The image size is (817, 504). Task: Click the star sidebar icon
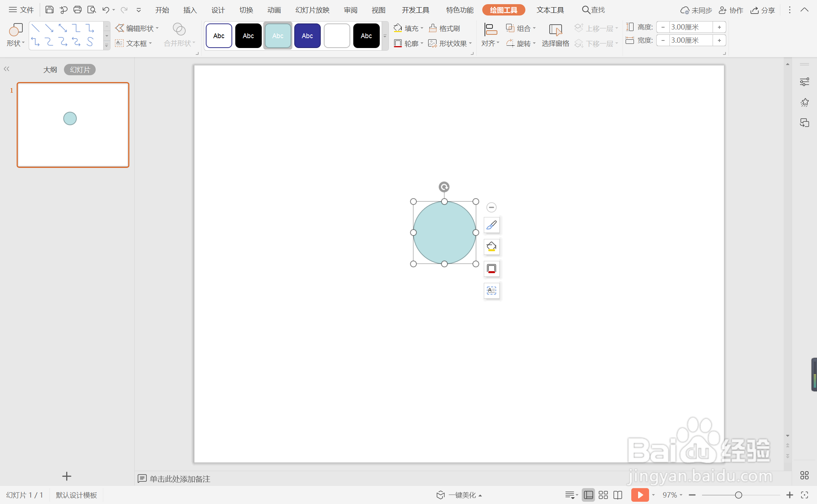[x=805, y=102]
